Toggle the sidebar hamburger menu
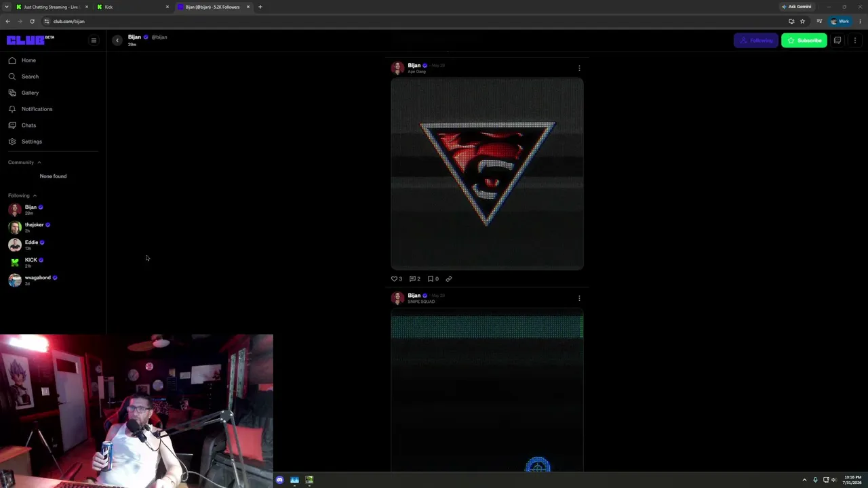This screenshot has width=868, height=488. coord(94,40)
